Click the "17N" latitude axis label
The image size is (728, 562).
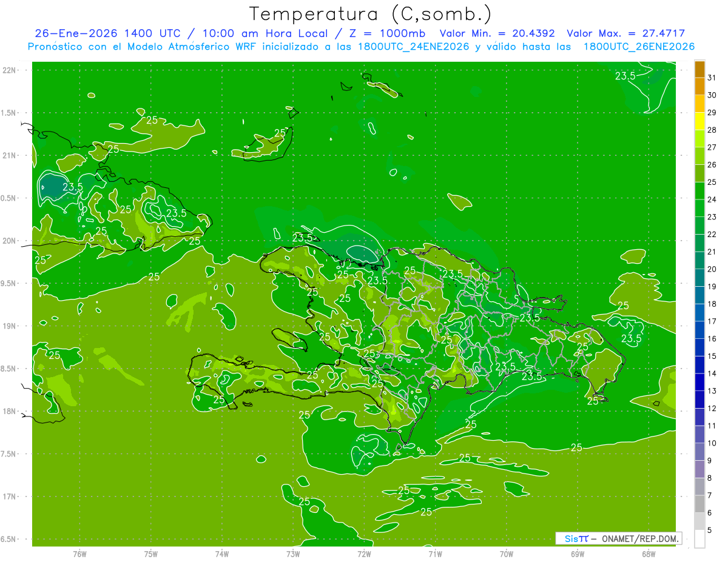[9, 497]
